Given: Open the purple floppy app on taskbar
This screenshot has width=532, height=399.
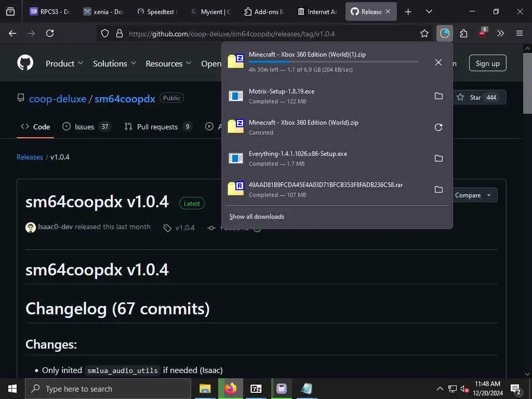Looking at the screenshot, I should point(281,389).
